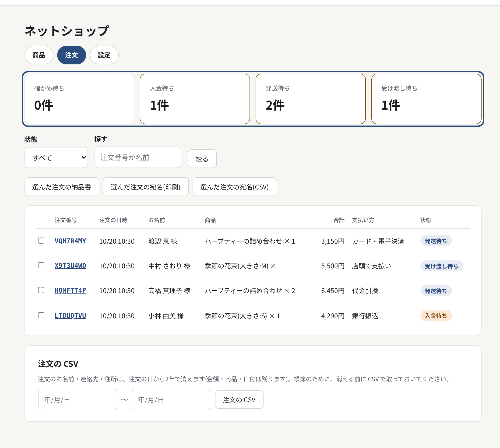Switch to the 商品 tab

tap(39, 55)
